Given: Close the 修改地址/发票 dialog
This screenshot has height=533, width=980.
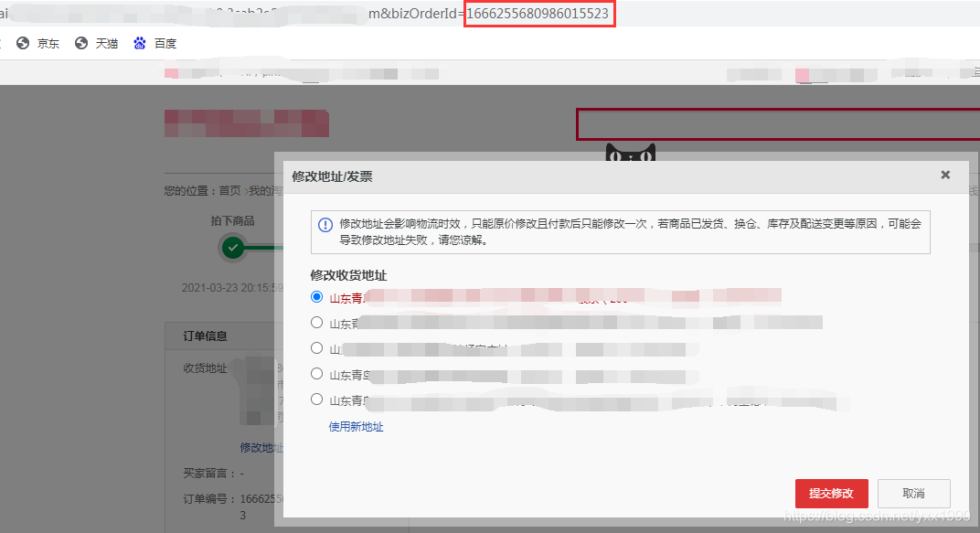Looking at the screenshot, I should point(944,175).
